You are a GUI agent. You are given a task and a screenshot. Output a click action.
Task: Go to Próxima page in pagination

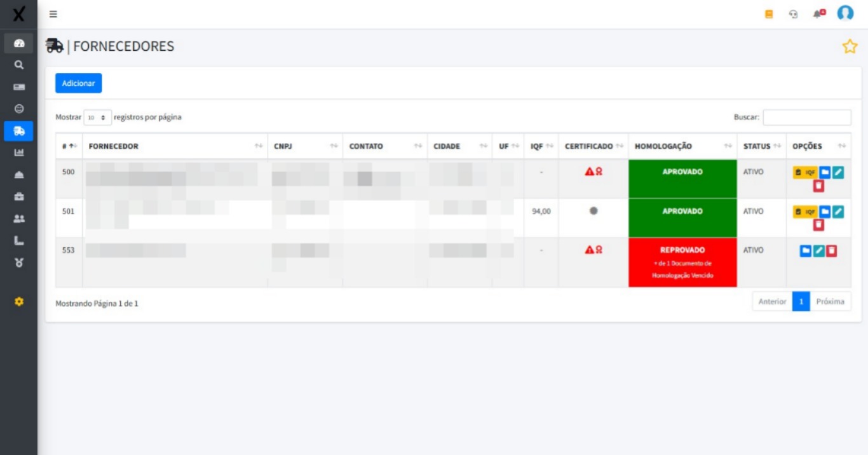coord(830,301)
